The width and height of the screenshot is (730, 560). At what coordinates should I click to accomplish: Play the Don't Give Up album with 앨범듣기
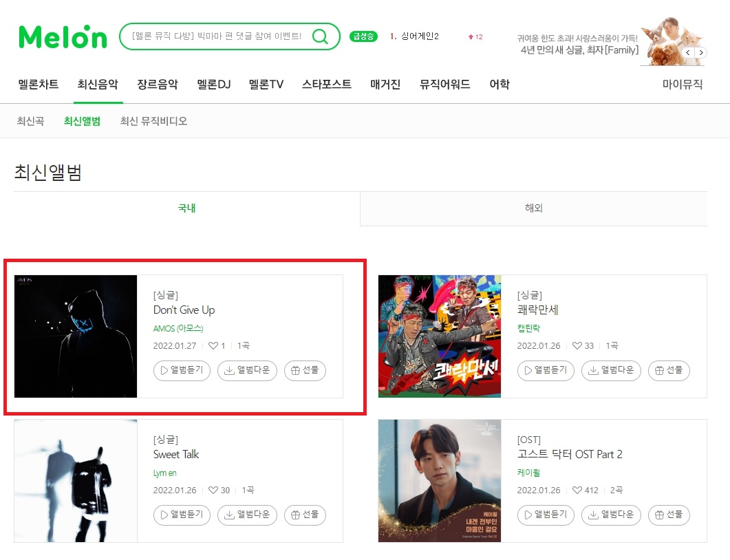click(x=182, y=371)
